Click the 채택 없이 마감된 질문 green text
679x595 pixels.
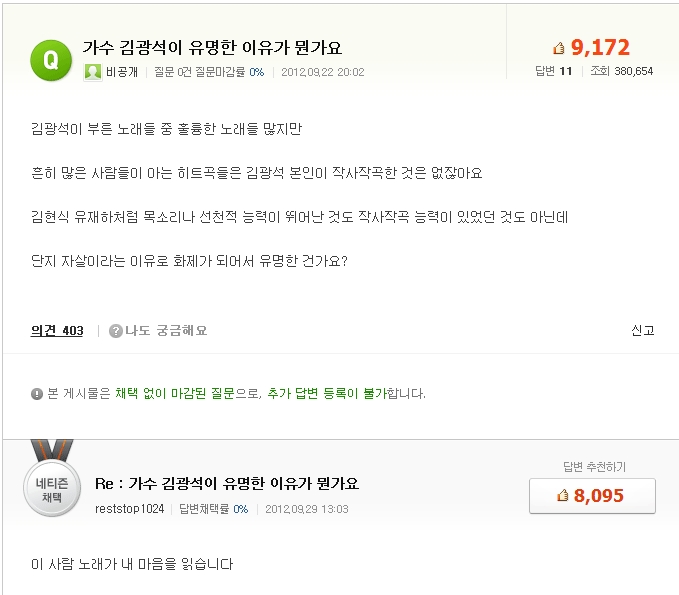point(175,393)
